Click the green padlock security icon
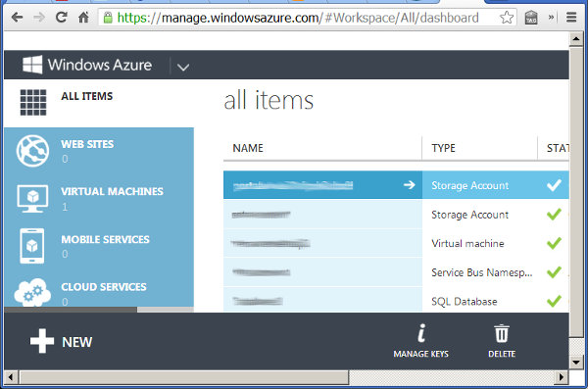 tap(108, 18)
